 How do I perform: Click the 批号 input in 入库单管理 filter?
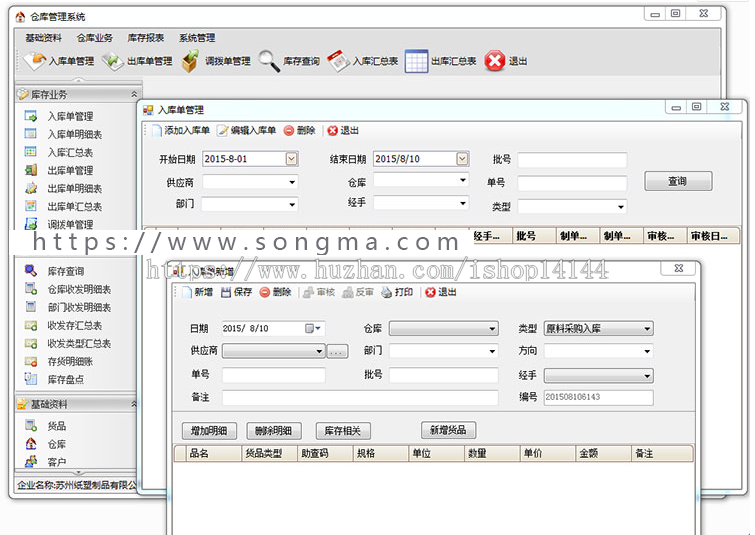coord(572,160)
